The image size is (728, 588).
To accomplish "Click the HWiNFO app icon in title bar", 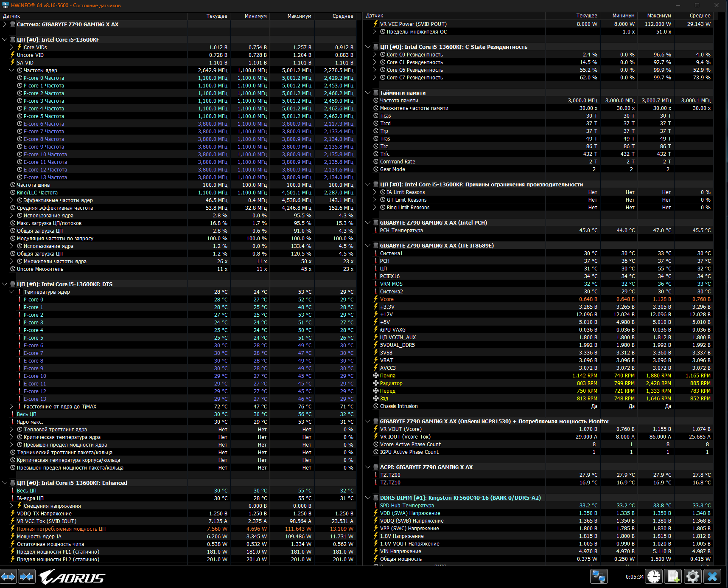I will [5, 6].
